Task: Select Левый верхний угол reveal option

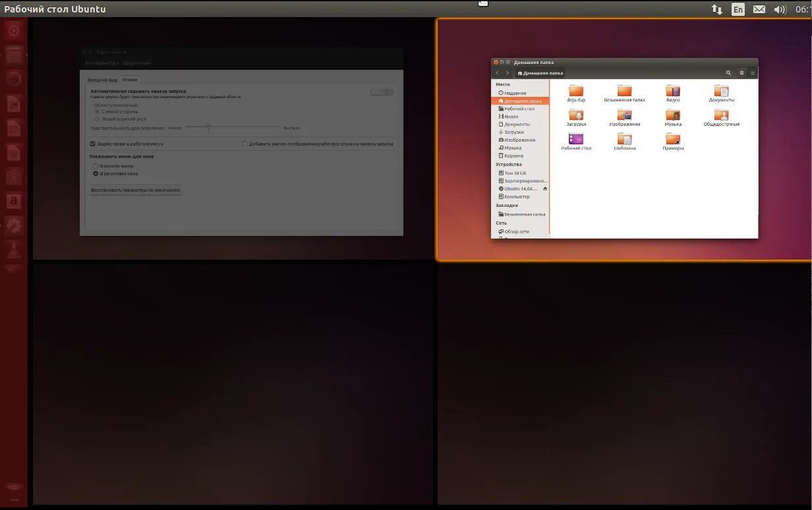Action: [120, 119]
